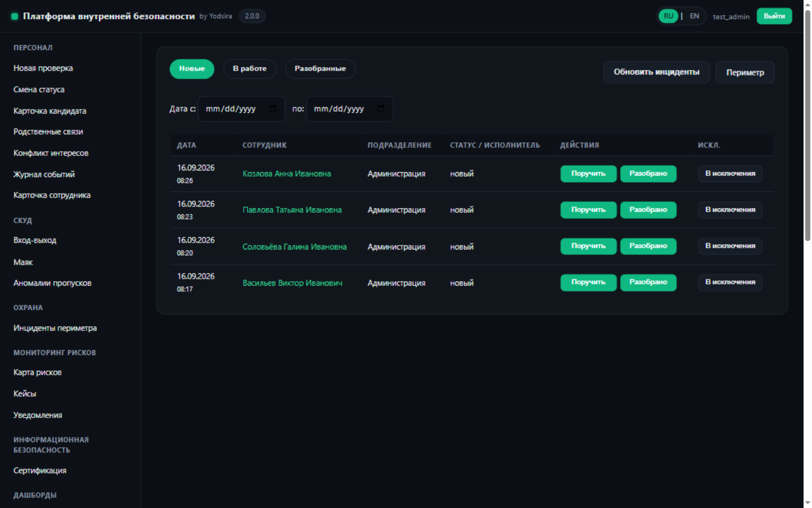Switch to "В работе" incidents tab
812x508 pixels.
click(250, 69)
